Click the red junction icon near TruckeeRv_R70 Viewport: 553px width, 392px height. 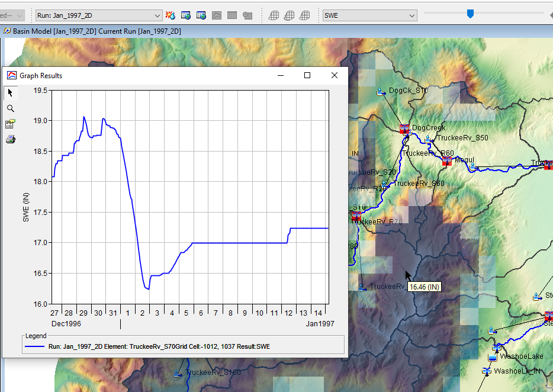click(x=356, y=216)
